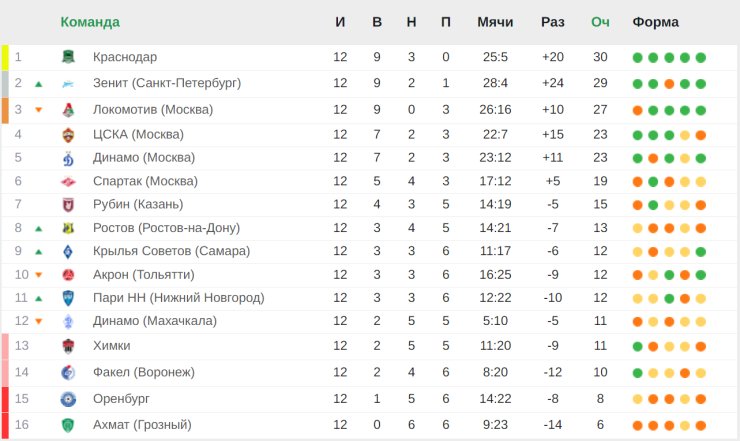This screenshot has height=441, width=740.
Task: Click the Ахмат (Грозный) crest icon
Action: (x=68, y=425)
